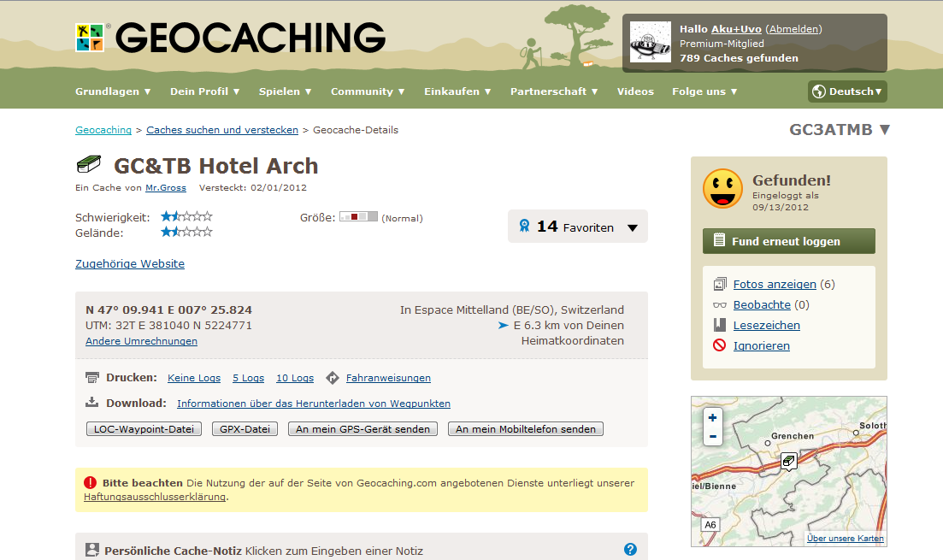
Task: Open Haftungsausschlusserklärung link
Action: click(155, 497)
